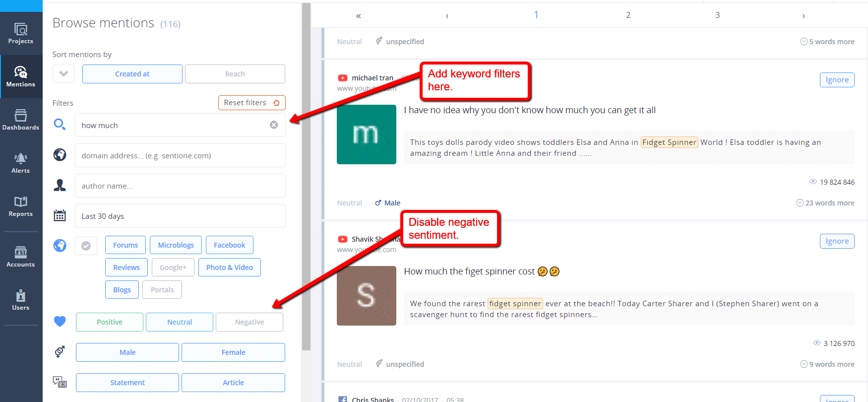Ignore the michael tran mention

click(x=837, y=80)
